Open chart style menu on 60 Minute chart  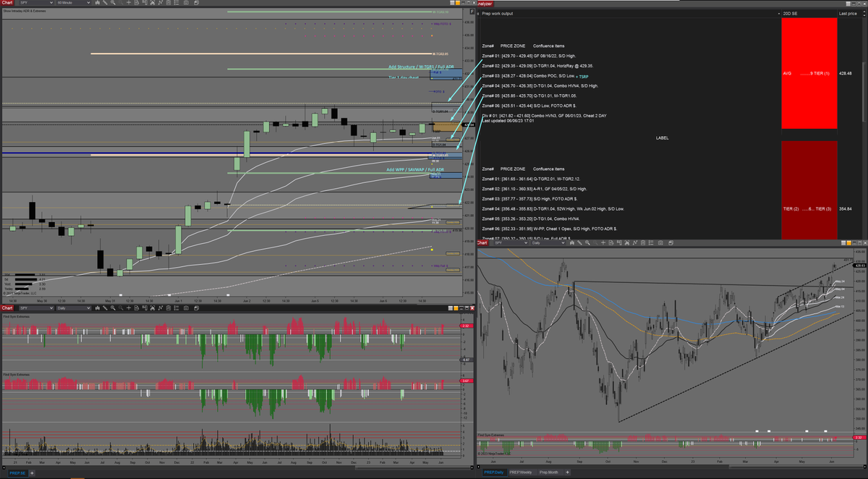tap(98, 3)
